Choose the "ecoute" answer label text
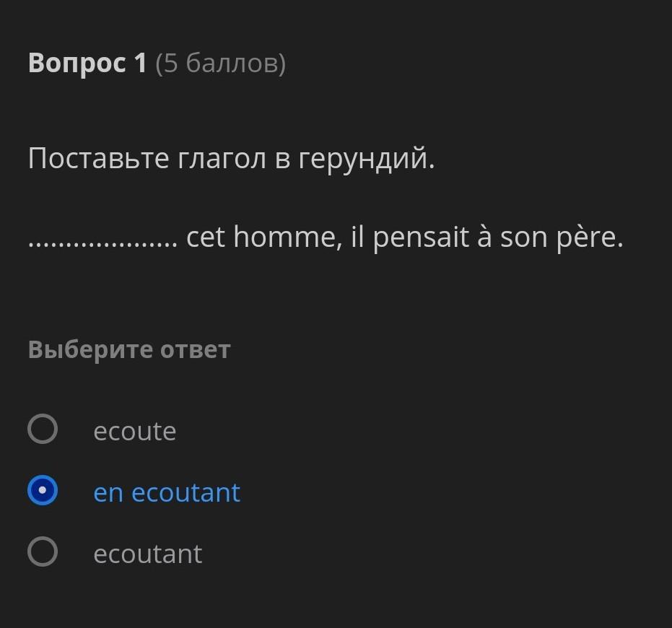 pos(135,431)
